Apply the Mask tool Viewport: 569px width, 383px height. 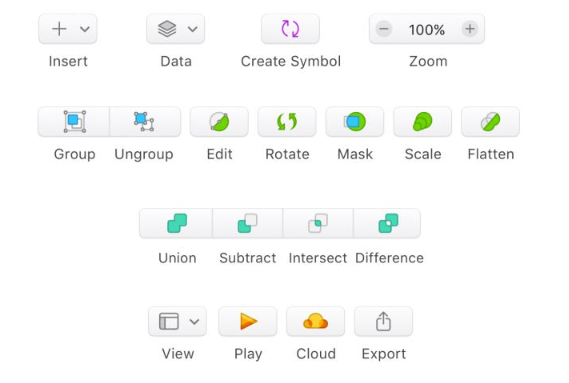(355, 122)
